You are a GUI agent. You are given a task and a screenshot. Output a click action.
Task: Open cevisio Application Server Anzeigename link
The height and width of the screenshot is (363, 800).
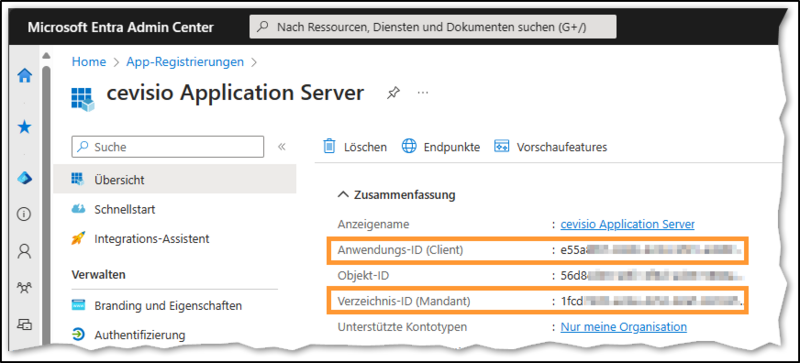(x=628, y=224)
